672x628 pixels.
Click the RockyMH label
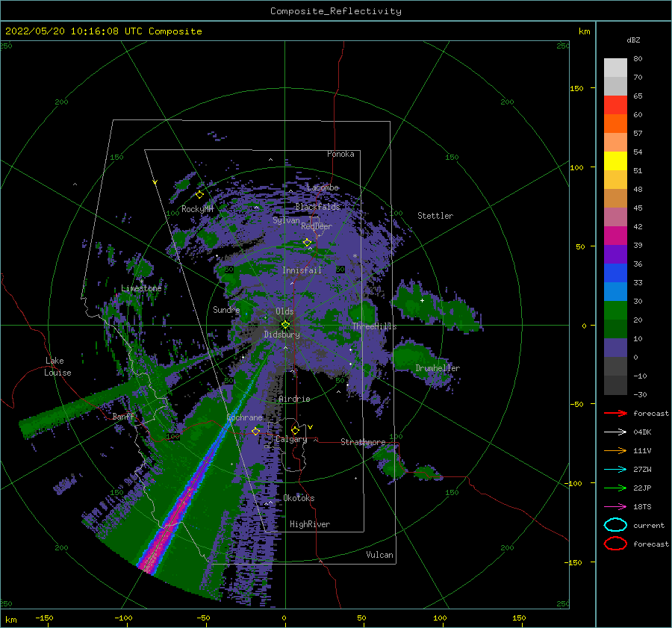(198, 209)
